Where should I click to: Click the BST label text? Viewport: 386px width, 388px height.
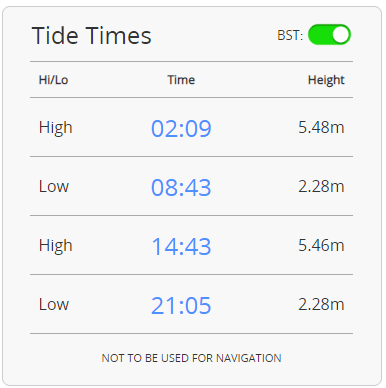[290, 35]
